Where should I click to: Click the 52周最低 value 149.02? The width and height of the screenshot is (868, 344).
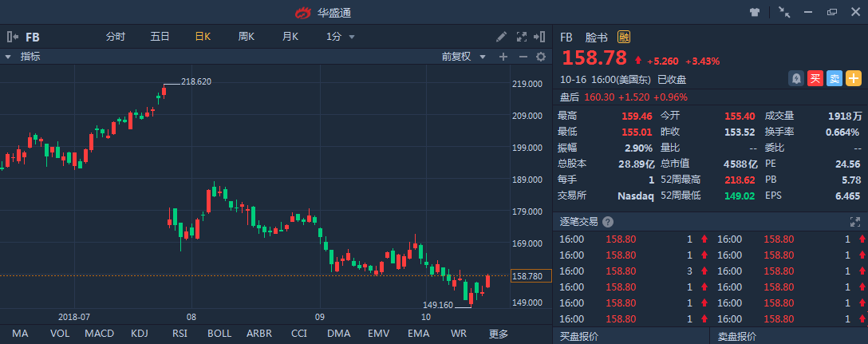tap(741, 196)
